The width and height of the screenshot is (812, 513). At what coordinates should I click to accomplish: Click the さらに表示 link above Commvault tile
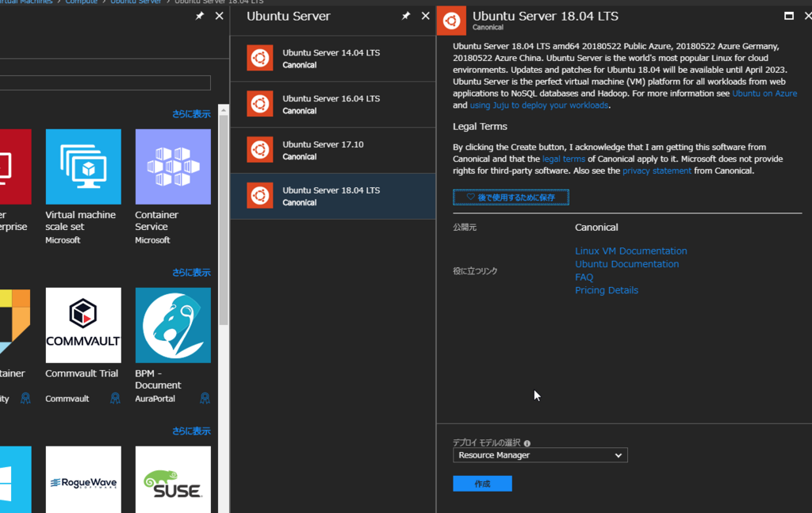tap(191, 272)
